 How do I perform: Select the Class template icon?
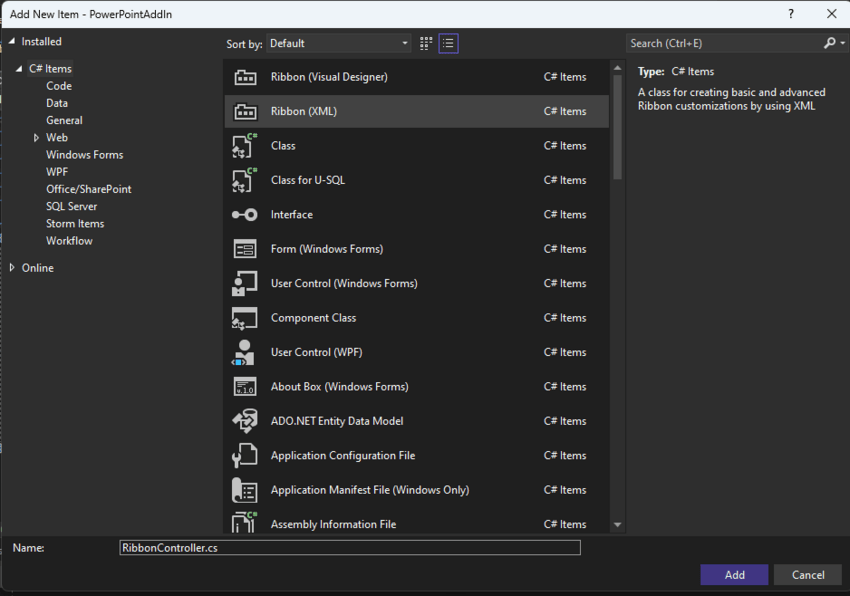(246, 145)
